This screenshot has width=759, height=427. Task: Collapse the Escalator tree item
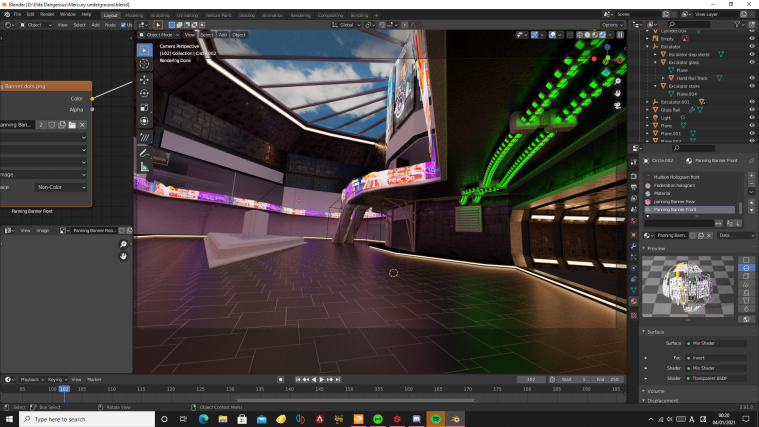tap(648, 46)
